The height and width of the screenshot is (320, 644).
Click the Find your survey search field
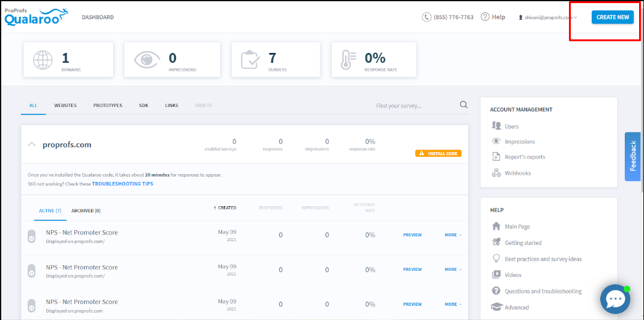coord(415,106)
